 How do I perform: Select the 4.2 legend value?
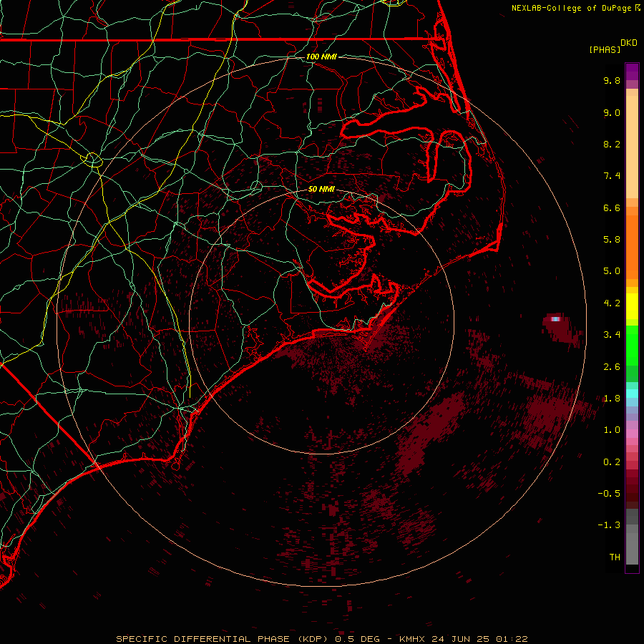point(612,303)
